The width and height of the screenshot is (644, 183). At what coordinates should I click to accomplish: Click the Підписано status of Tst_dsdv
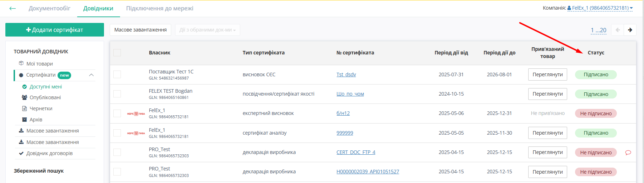(596, 74)
